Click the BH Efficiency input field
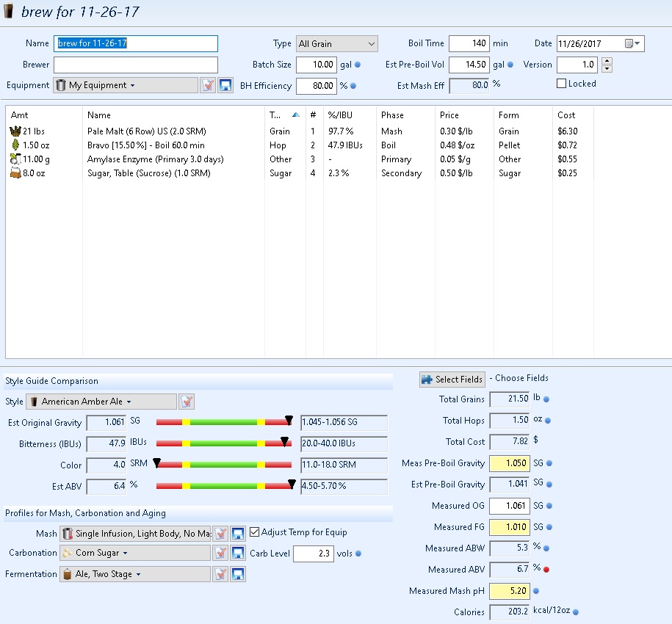 [317, 86]
